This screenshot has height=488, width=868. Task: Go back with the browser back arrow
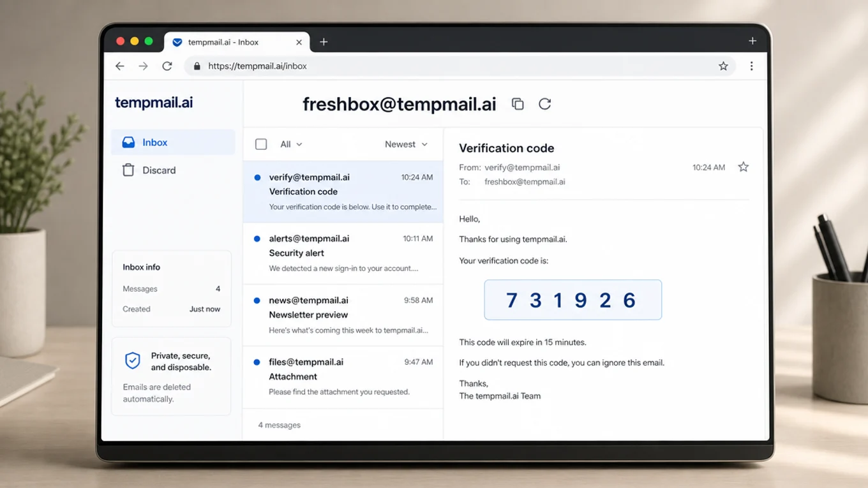pyautogui.click(x=120, y=66)
